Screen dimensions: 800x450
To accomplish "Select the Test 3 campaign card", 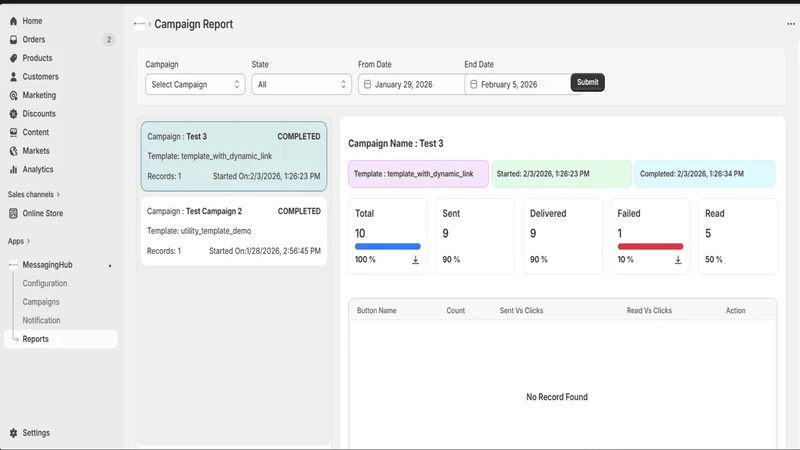I will [x=234, y=156].
